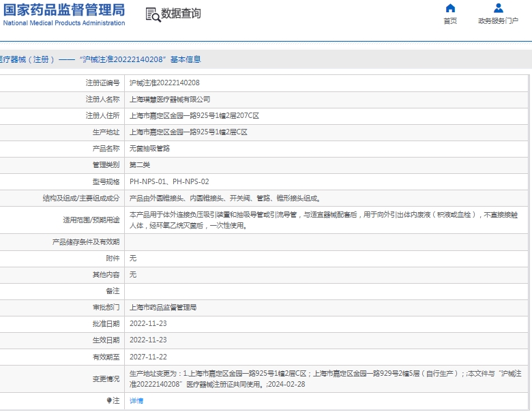Click the 国家药品监督管理局 logo
The height and width of the screenshot is (414, 532).
click(x=64, y=10)
